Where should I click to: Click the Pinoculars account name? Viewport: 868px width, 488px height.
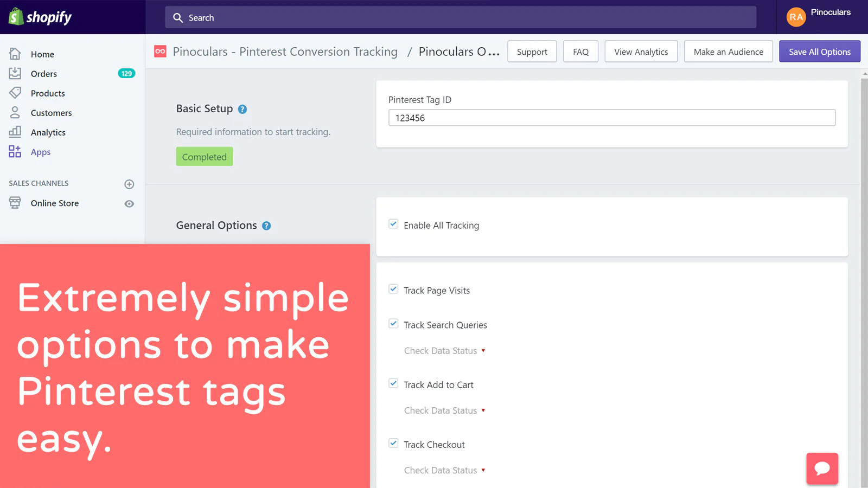(831, 12)
